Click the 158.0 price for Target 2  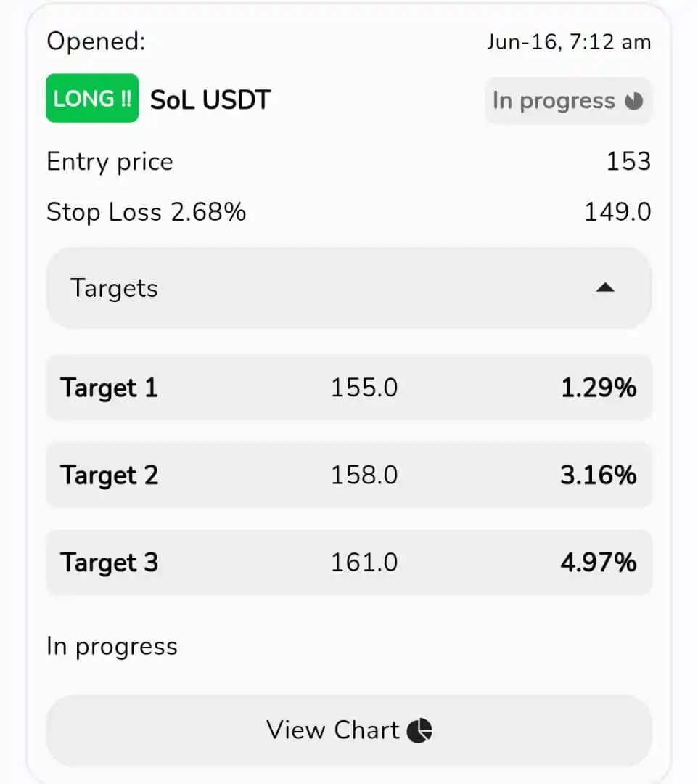tap(364, 475)
